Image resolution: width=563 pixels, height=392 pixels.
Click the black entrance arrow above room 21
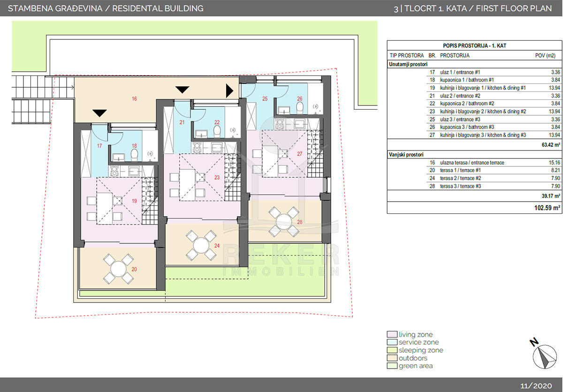click(182, 90)
